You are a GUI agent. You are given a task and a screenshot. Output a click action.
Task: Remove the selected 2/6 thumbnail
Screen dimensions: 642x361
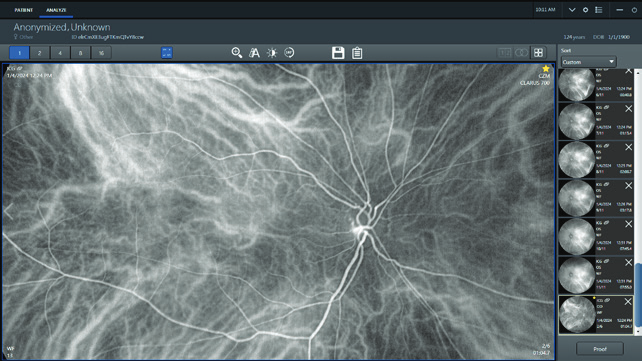point(628,302)
